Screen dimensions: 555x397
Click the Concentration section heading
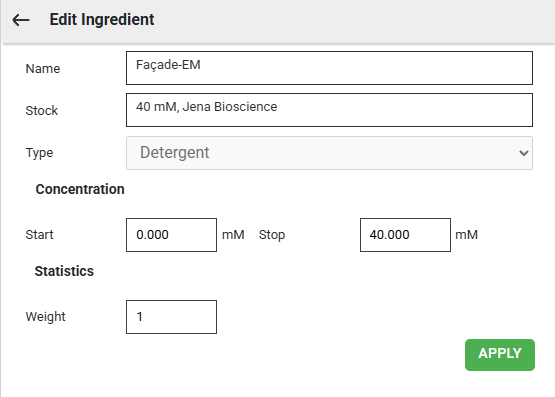(x=80, y=189)
